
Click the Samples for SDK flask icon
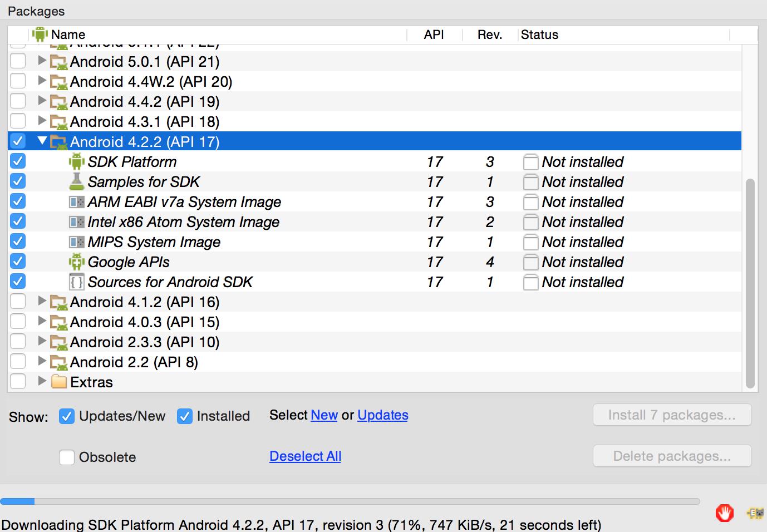[x=76, y=181]
